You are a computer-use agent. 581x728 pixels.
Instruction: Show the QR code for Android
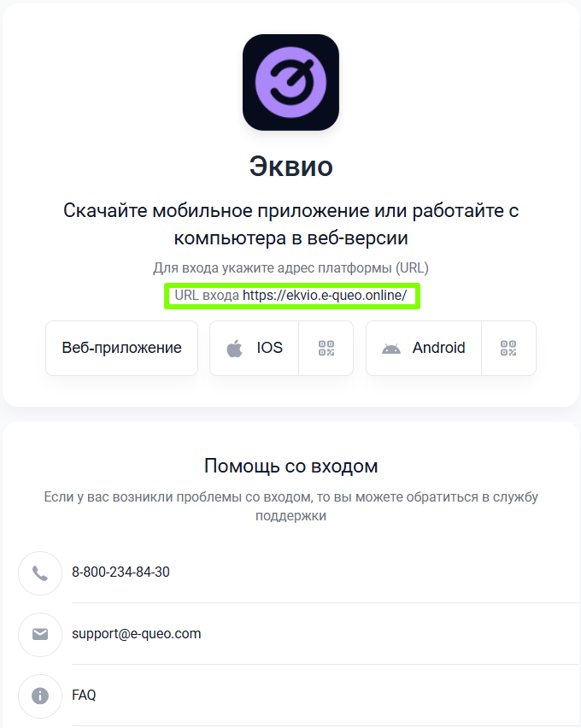[508, 349]
